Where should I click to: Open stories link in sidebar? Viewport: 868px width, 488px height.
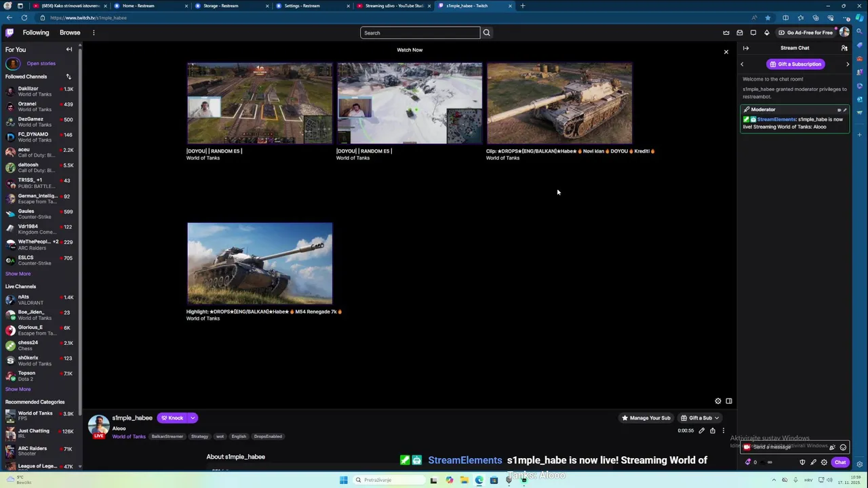pos(41,64)
